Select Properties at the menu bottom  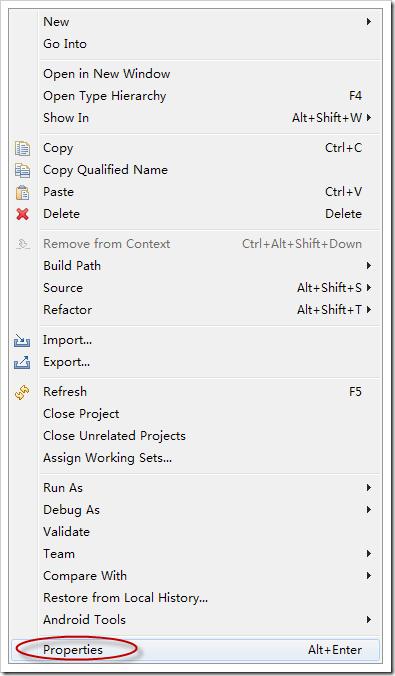[x=195, y=650]
